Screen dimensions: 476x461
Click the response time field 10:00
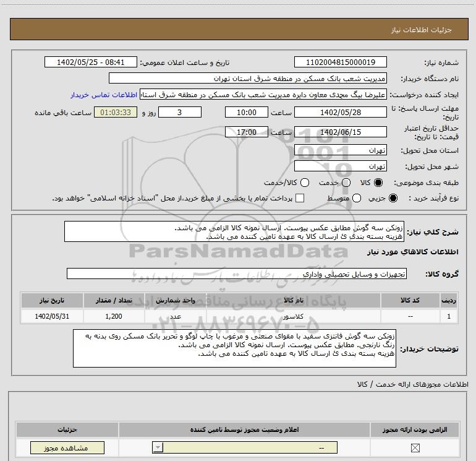click(247, 112)
